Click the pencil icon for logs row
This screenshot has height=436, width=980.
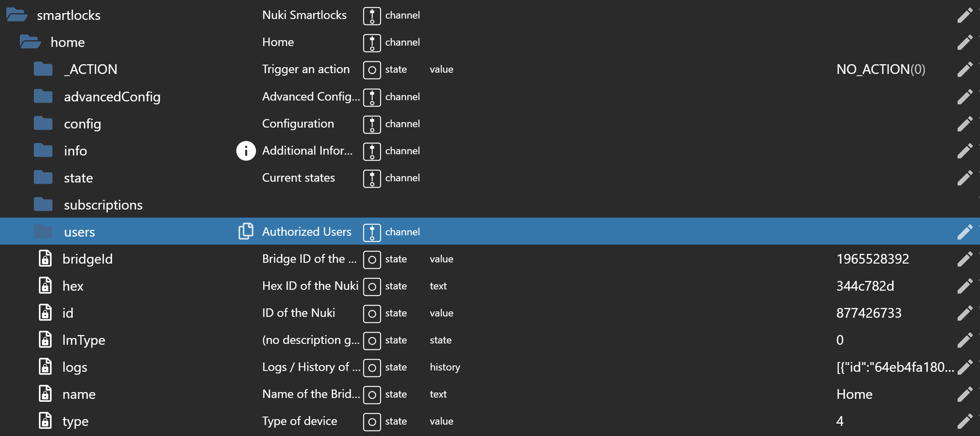pyautogui.click(x=965, y=367)
